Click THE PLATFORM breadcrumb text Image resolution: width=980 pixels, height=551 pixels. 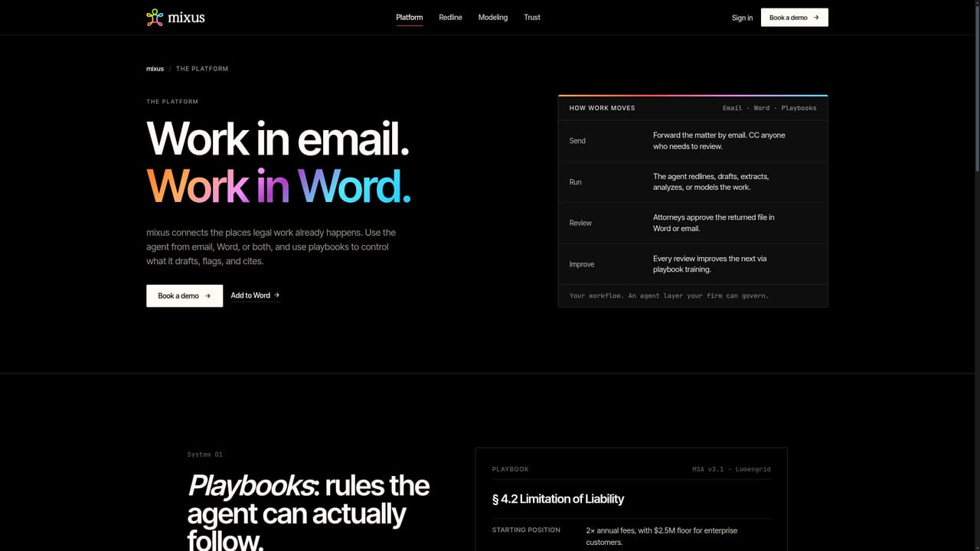tap(202, 69)
